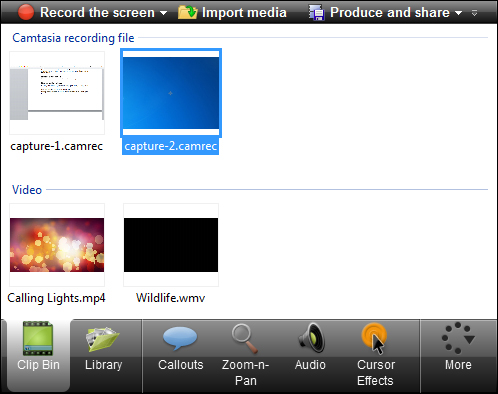Click the Camtasia recording file group header

(x=73, y=38)
